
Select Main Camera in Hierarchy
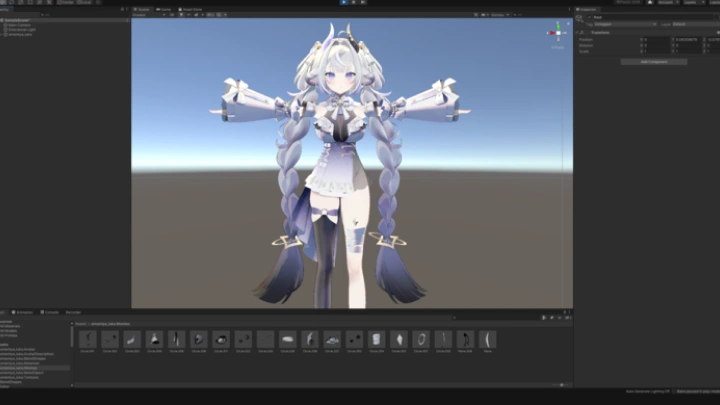19,25
